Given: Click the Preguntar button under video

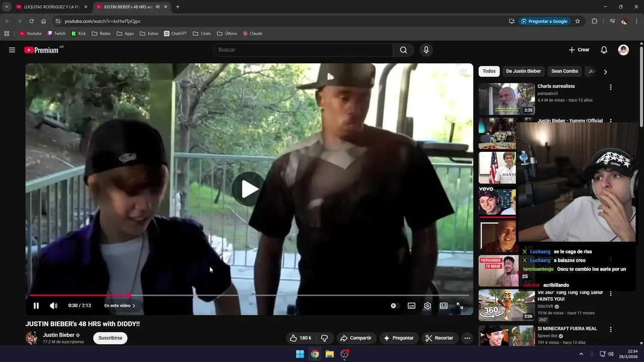Looking at the screenshot, I should [x=398, y=338].
